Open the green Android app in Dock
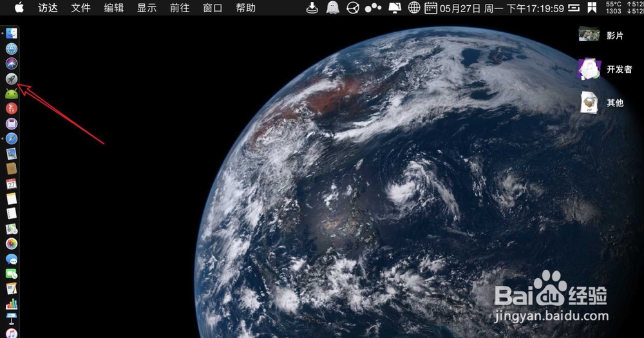 (12, 93)
